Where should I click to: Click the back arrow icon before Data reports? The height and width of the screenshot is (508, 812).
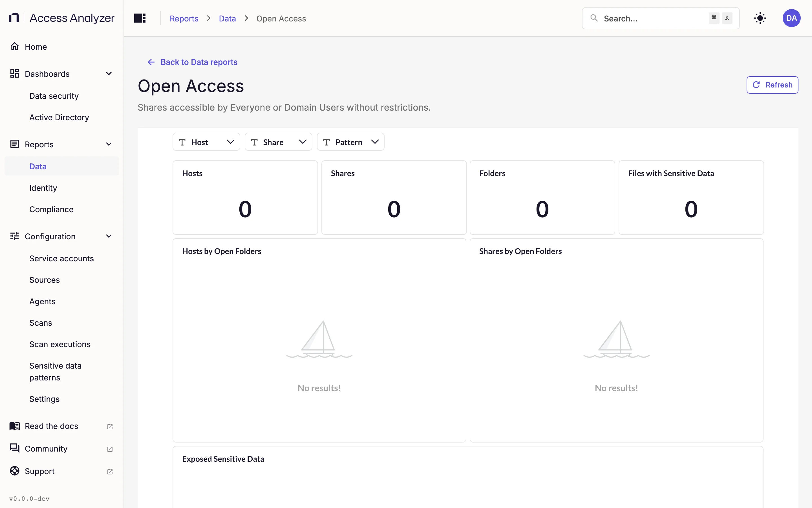(151, 62)
